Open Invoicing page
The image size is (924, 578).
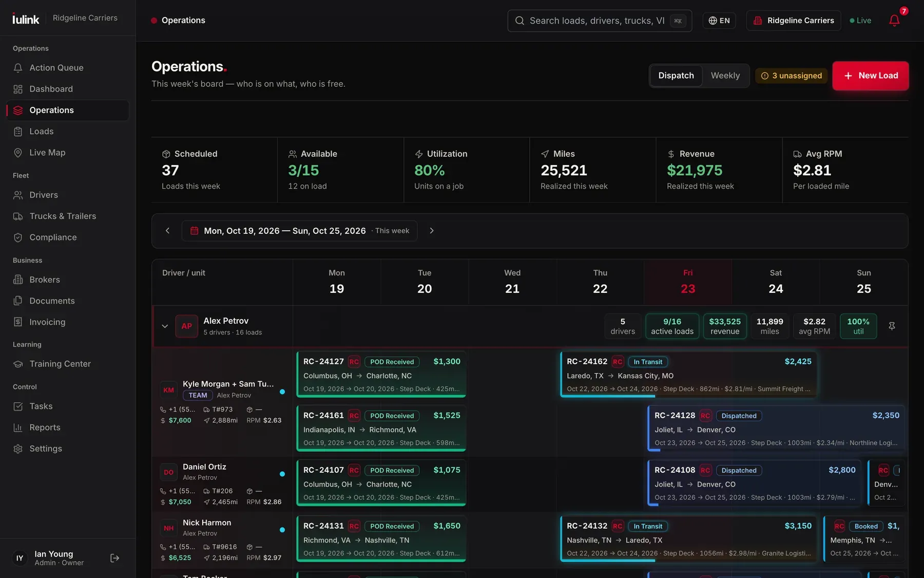pos(68,322)
